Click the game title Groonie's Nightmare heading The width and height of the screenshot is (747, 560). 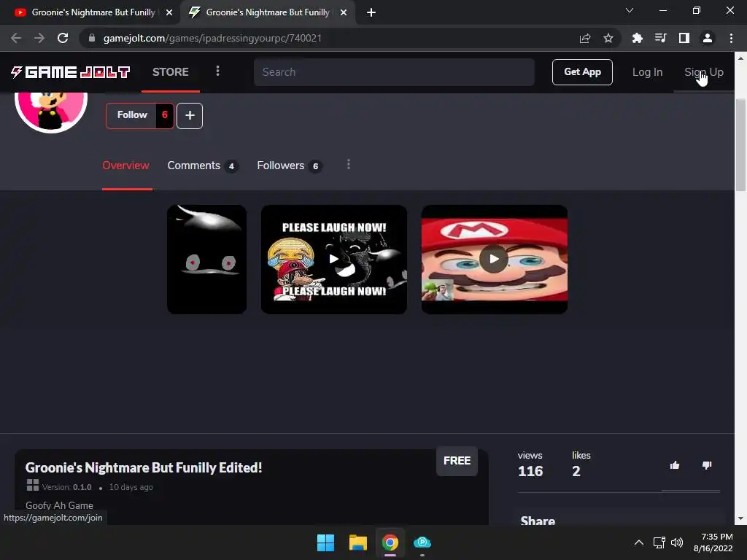coord(144,467)
